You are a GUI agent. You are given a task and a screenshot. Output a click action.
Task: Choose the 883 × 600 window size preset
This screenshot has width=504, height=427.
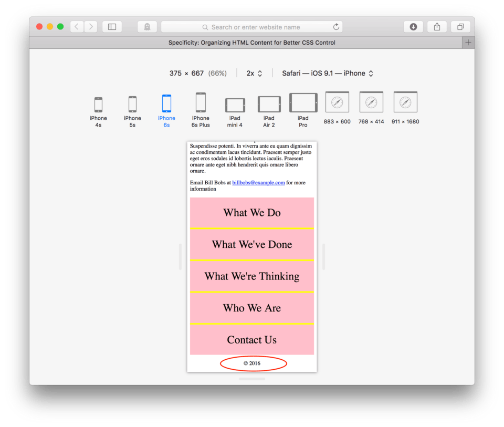337,108
